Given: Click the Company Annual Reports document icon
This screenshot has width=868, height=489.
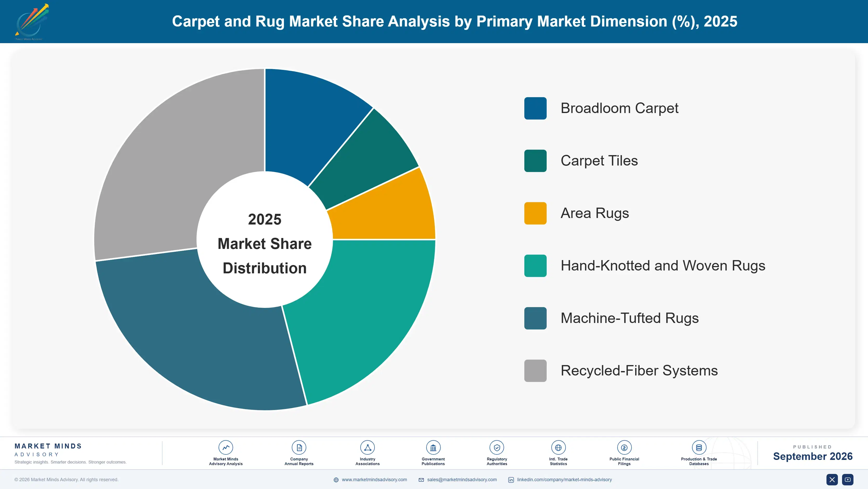Looking at the screenshot, I should coord(299,447).
